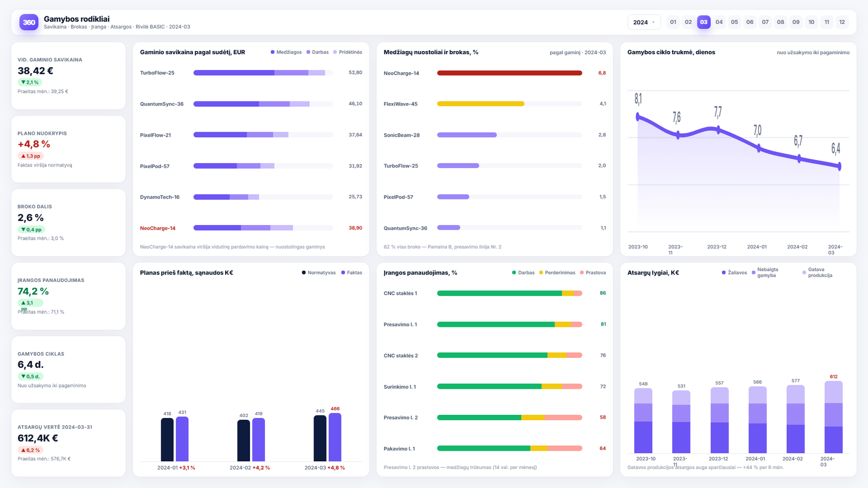The image size is (868, 488).
Task: Click the 6,4 data point on cycle chart
Action: click(839, 166)
